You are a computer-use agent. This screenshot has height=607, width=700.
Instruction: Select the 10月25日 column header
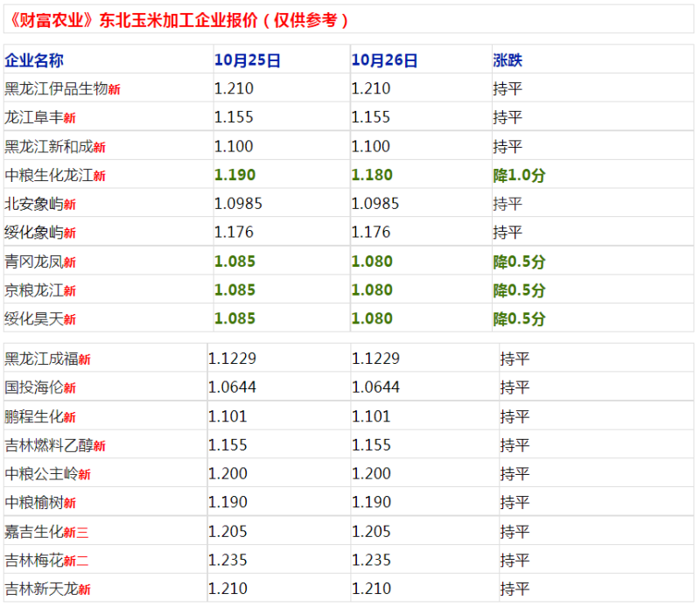pos(248,60)
